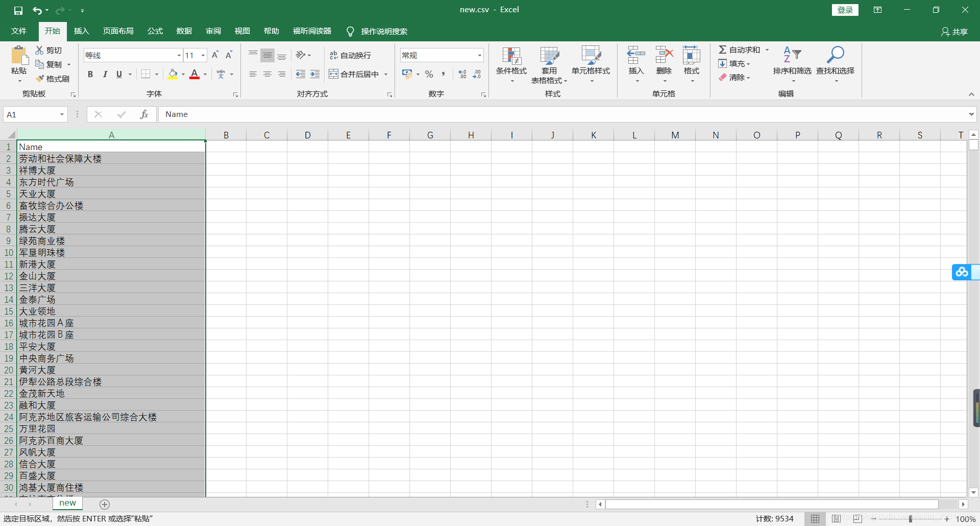980x526 pixels.
Task: Click the increase indent icon
Action: pyautogui.click(x=315, y=74)
